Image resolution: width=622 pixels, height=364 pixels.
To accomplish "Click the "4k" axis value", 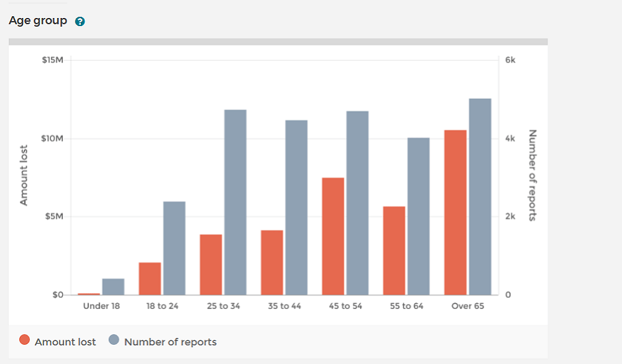I will pyautogui.click(x=510, y=139).
